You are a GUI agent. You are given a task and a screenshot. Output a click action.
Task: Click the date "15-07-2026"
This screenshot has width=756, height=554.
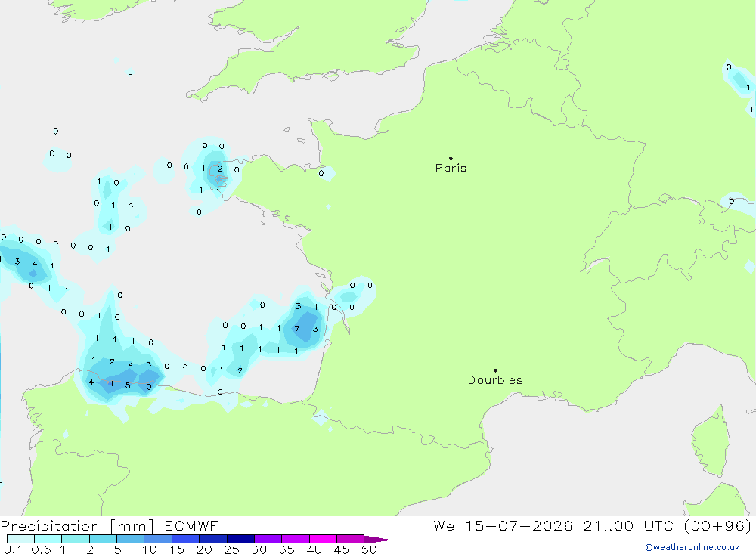[519, 525]
